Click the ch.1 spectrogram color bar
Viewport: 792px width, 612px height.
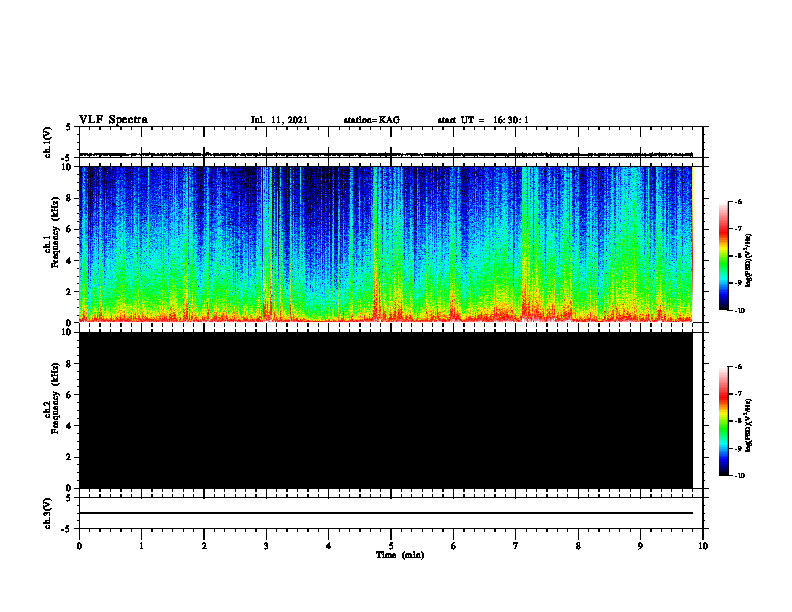point(723,256)
